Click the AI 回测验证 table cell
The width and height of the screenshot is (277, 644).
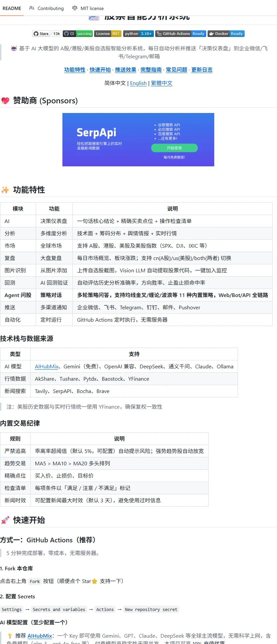click(x=54, y=283)
